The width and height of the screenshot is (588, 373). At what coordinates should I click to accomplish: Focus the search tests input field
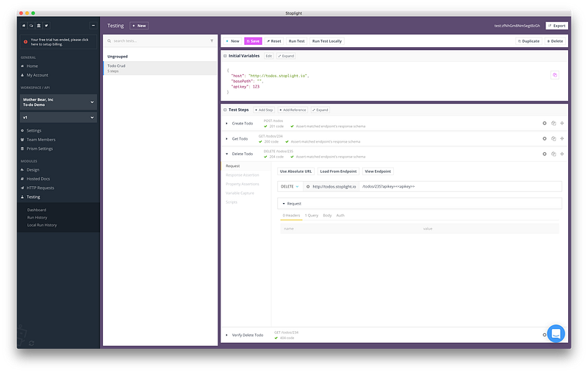[x=160, y=41]
